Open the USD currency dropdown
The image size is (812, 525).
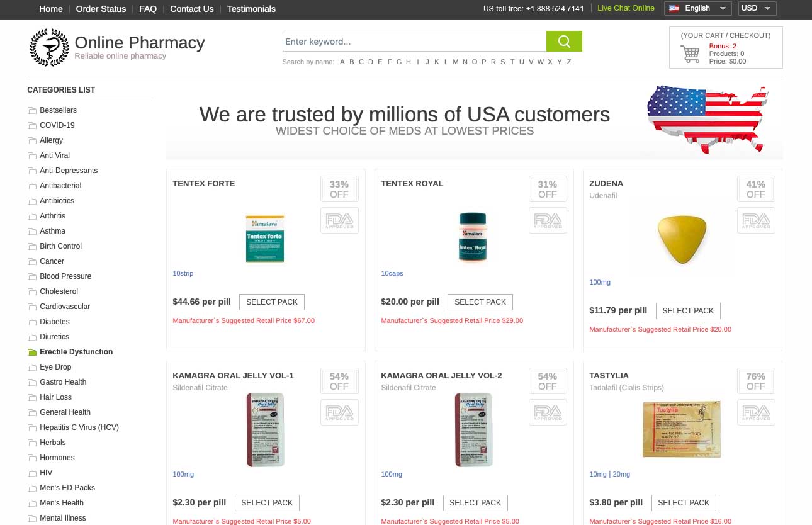coord(757,8)
